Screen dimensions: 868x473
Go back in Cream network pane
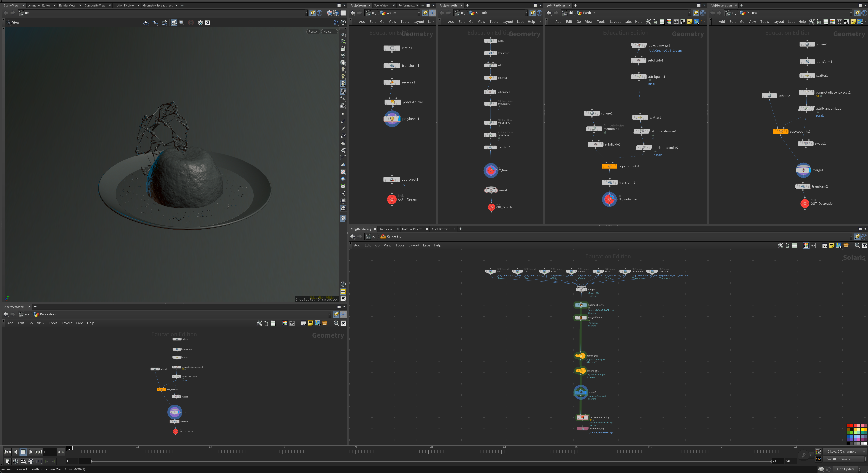[352, 13]
